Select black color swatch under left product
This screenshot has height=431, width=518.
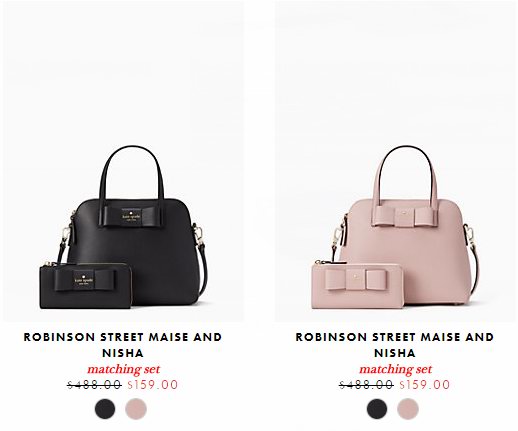[x=105, y=409]
